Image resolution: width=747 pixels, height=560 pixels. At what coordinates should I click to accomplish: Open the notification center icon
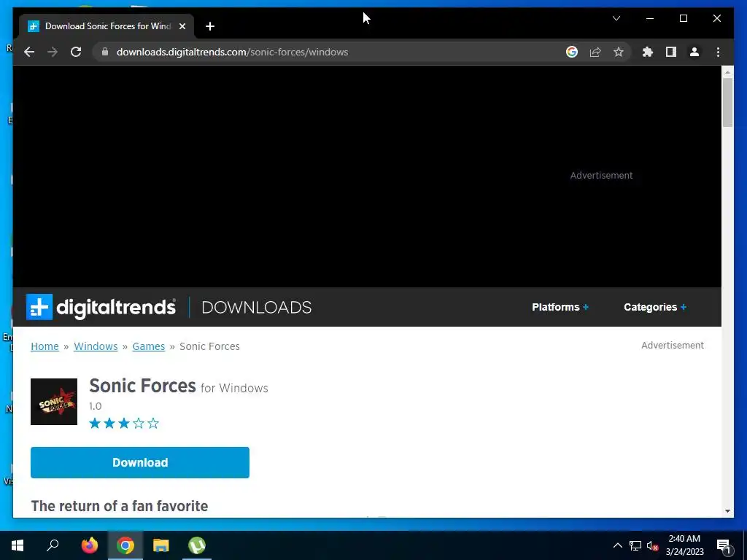(x=724, y=545)
